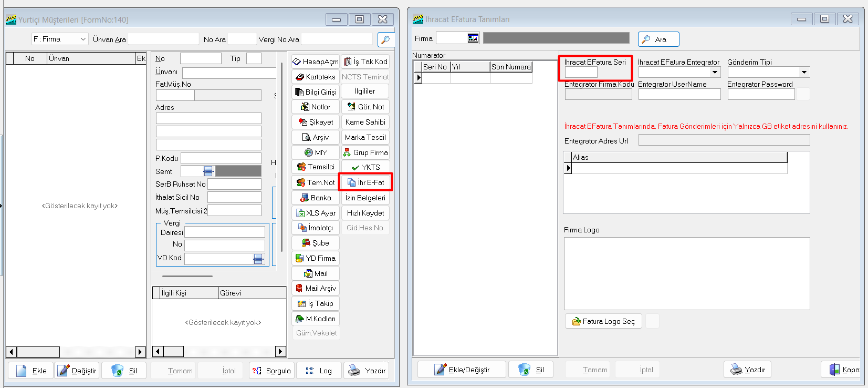Screen dimensions: 868x388
Task: Open İhr E-Fat export invoice definitions
Action: tap(365, 182)
